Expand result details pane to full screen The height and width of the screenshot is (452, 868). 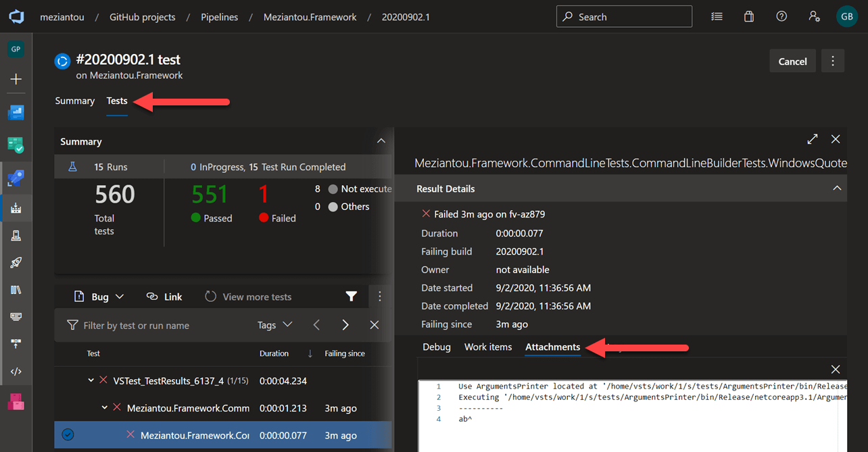[813, 139]
